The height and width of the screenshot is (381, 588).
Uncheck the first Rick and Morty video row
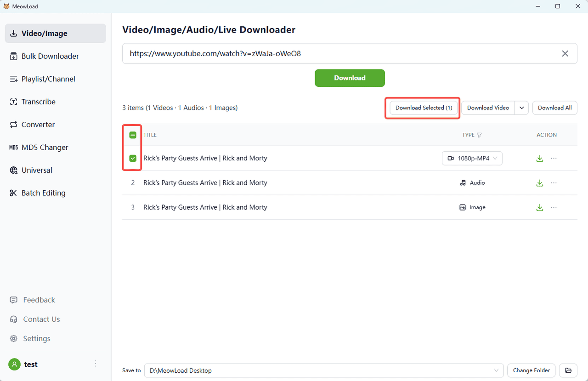point(133,158)
